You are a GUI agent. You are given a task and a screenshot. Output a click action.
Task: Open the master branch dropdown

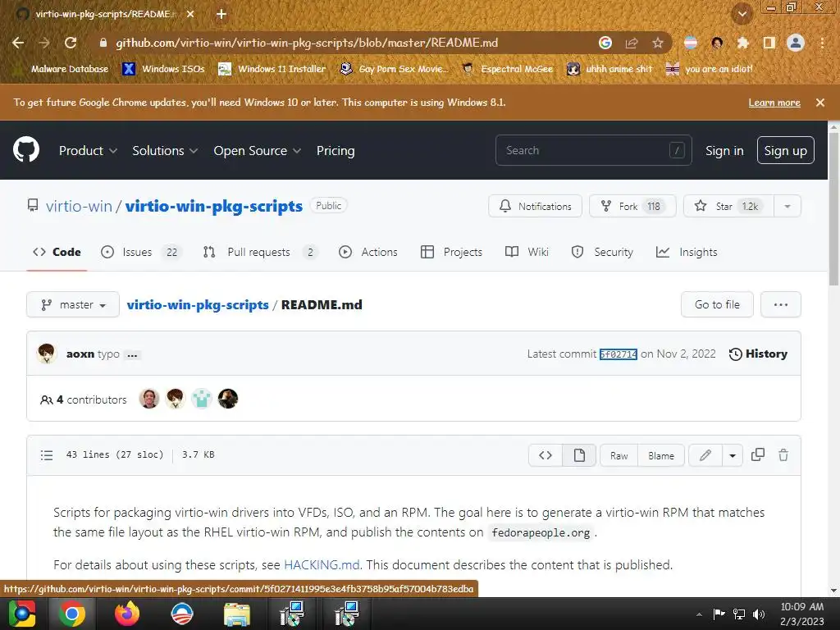coord(73,305)
